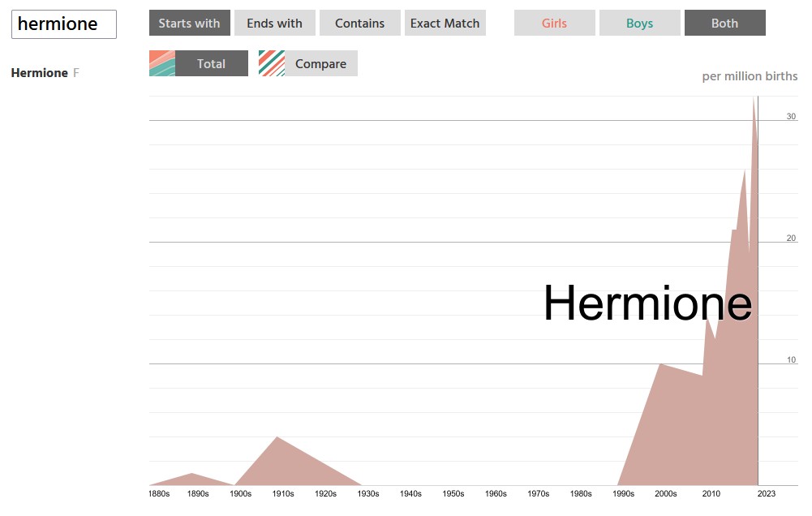
Task: Click the 1990s decade on axis
Action: pyautogui.click(x=624, y=493)
